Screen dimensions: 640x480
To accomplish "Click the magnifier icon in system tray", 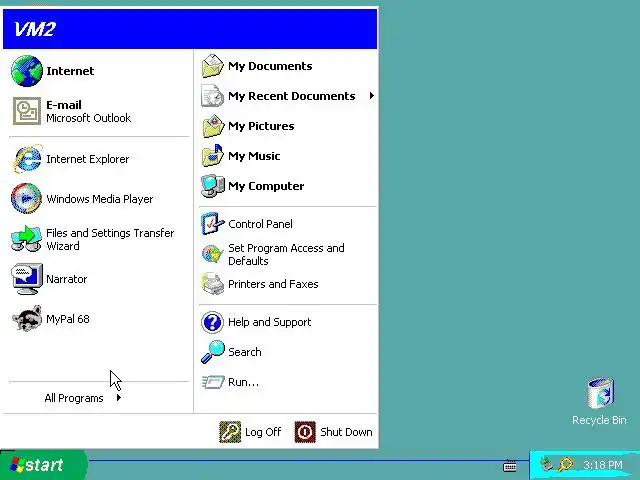I will (x=566, y=464).
